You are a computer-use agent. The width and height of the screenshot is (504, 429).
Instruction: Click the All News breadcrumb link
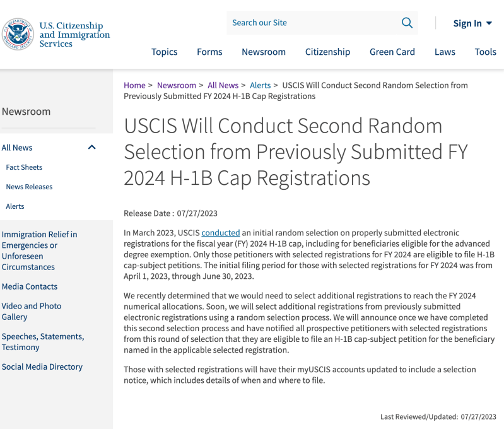click(223, 85)
